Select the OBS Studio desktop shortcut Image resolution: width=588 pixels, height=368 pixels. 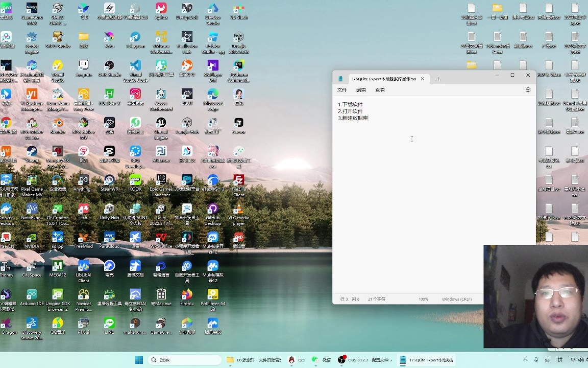tap(109, 68)
